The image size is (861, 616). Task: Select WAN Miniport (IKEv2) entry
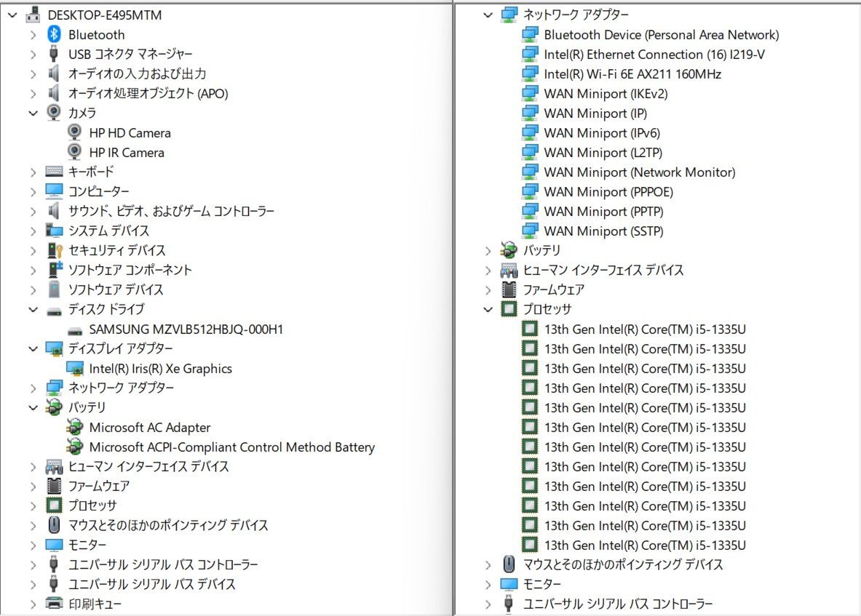coord(606,94)
